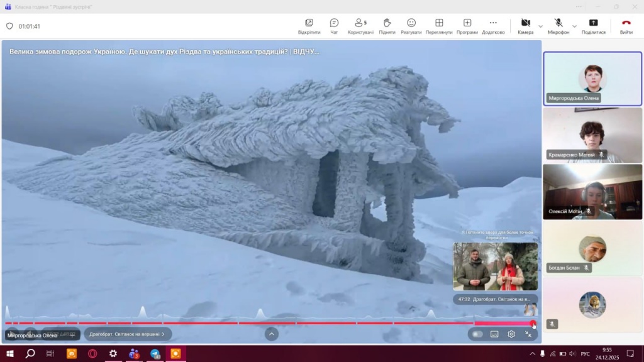Click Поділитися to share screen
The height and width of the screenshot is (362, 644).
593,26
